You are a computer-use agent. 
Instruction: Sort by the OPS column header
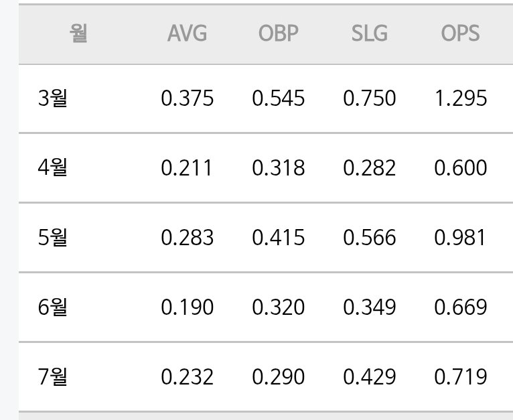[x=460, y=33]
